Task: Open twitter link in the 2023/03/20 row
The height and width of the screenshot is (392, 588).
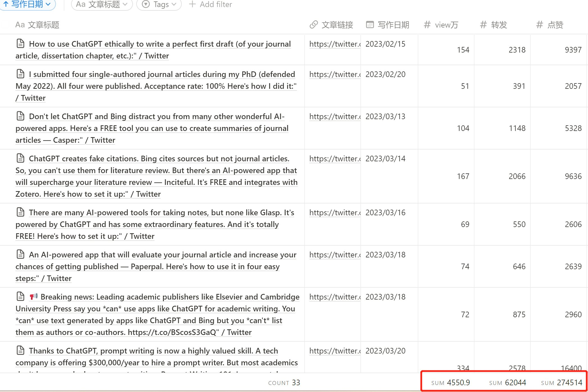Action: pyautogui.click(x=335, y=351)
